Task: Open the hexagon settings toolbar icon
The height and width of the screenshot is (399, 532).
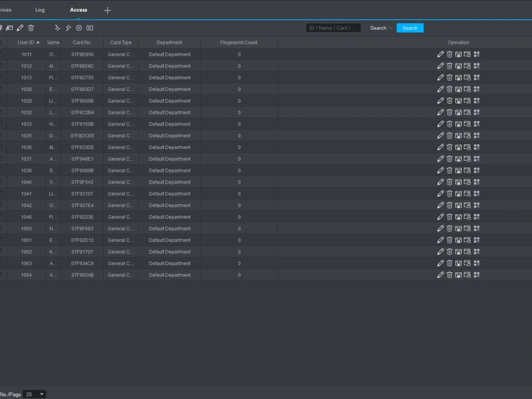Action: tap(79, 28)
